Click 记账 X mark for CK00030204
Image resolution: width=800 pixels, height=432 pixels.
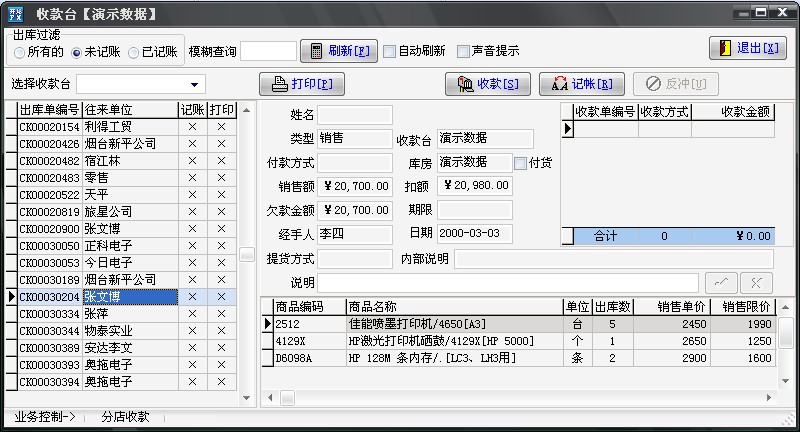[192, 297]
